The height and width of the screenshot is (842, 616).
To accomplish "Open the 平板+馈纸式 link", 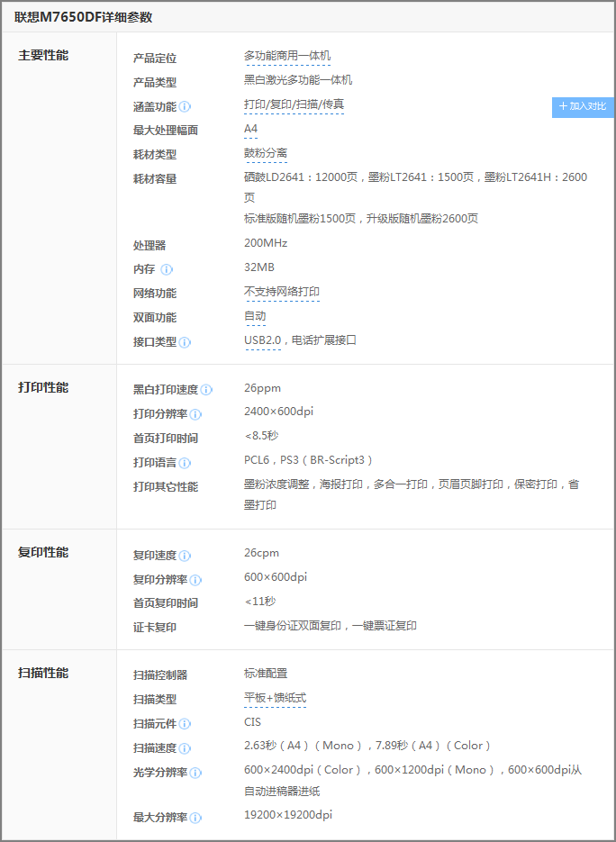I will [x=275, y=698].
